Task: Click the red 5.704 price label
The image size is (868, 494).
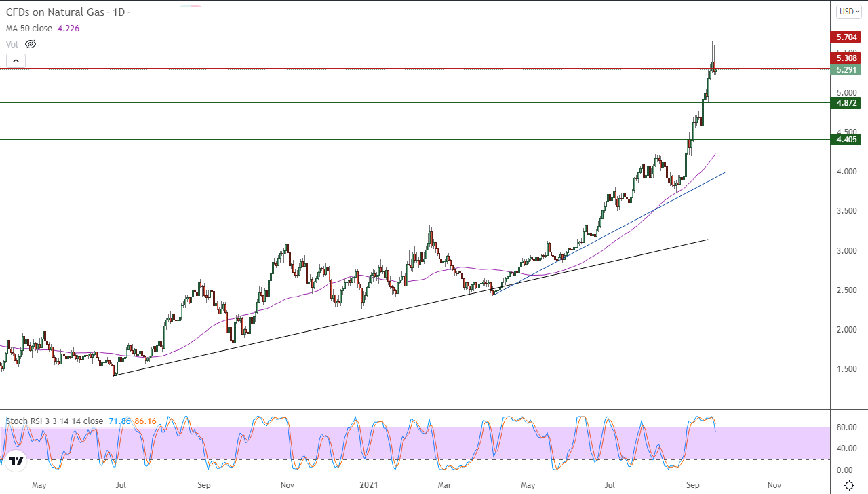Action: pos(846,37)
